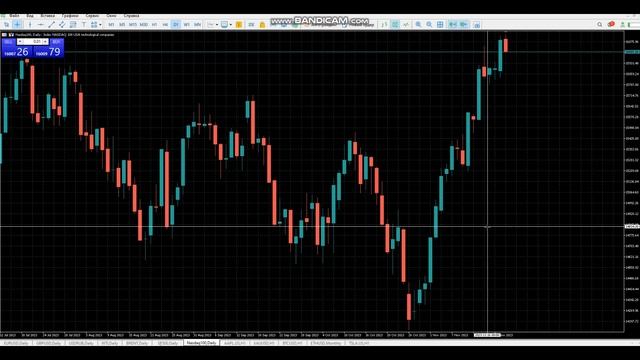640x360 pixels.
Task: Open the Окно menu
Action: 111,16
